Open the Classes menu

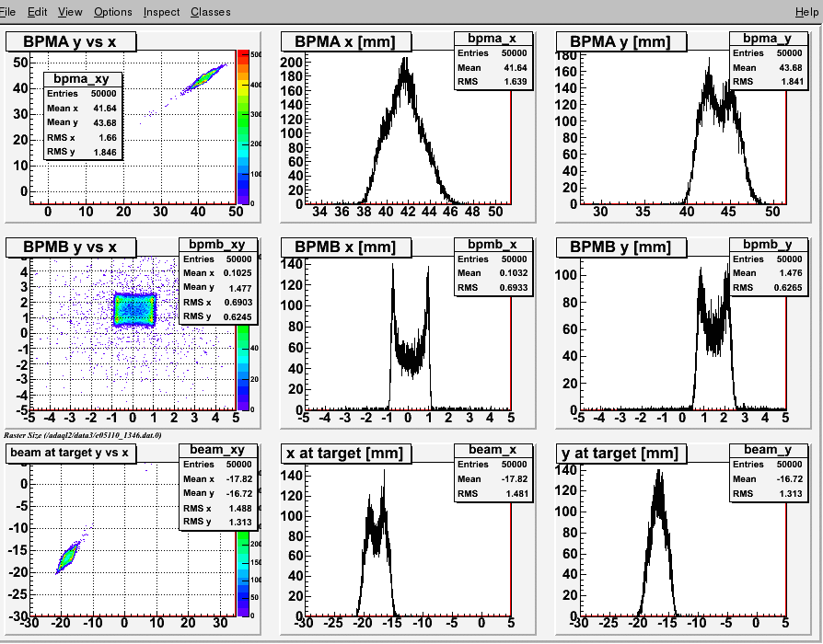click(x=211, y=12)
